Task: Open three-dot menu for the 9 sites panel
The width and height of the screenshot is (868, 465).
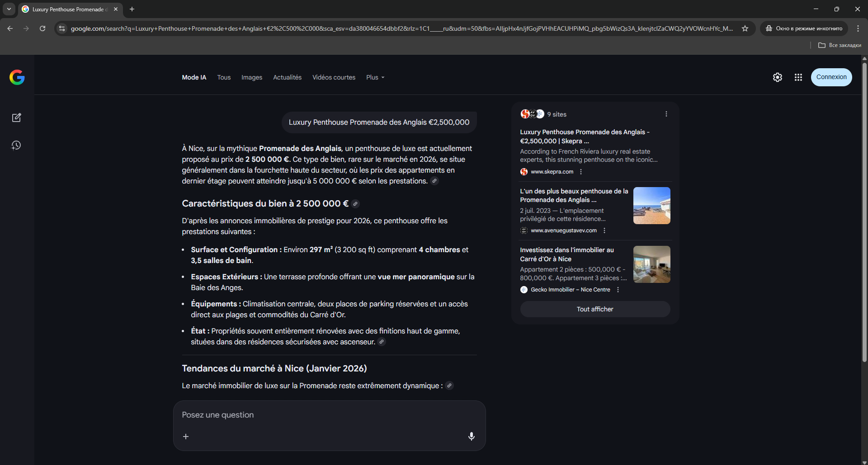Action: (x=666, y=114)
